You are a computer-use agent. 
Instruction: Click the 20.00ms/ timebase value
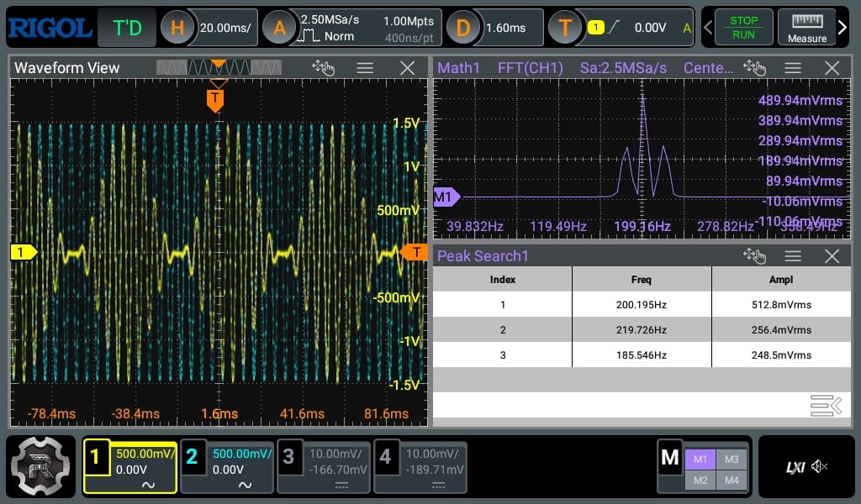pos(225,28)
